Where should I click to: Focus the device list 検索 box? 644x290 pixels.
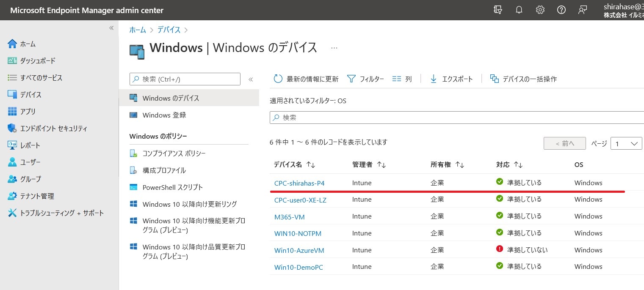coord(457,118)
